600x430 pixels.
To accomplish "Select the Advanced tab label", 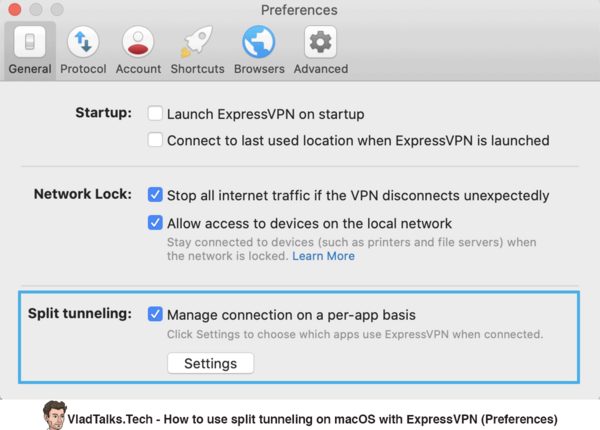I will 321,69.
